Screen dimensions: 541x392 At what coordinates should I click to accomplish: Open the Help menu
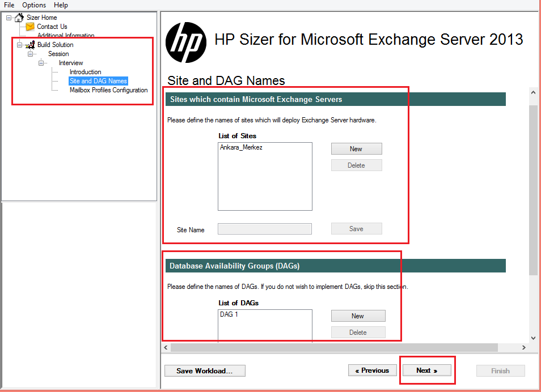point(61,5)
